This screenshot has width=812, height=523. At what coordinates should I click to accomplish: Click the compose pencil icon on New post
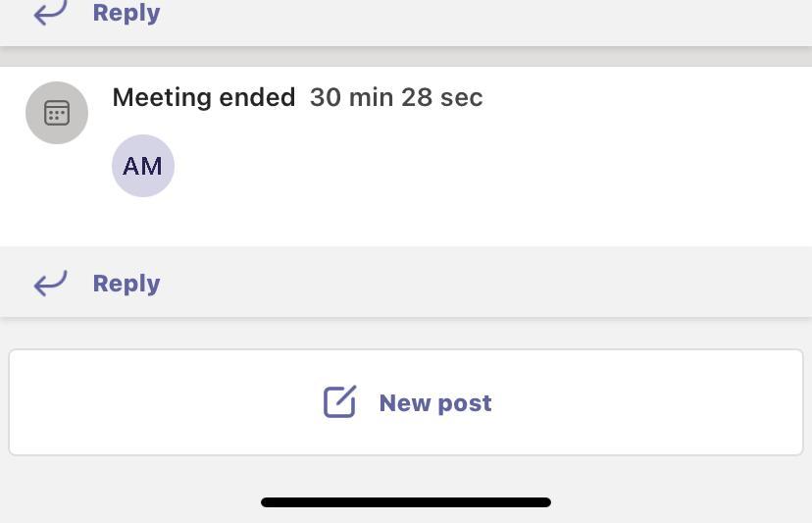[x=339, y=402]
